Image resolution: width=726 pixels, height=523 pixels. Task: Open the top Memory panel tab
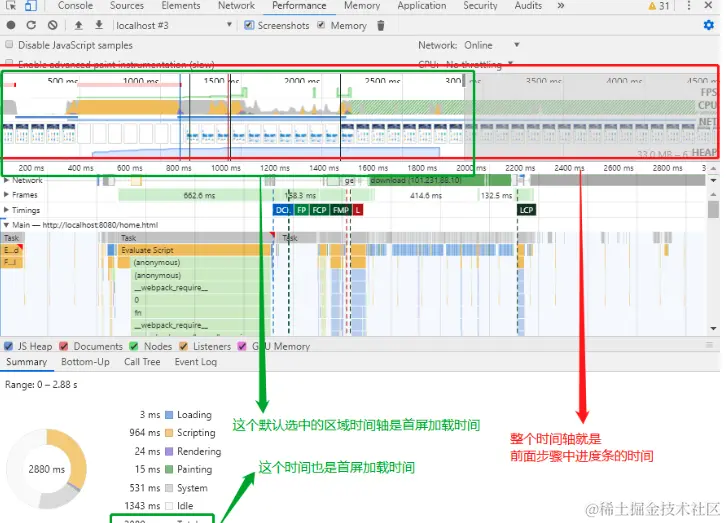362,6
